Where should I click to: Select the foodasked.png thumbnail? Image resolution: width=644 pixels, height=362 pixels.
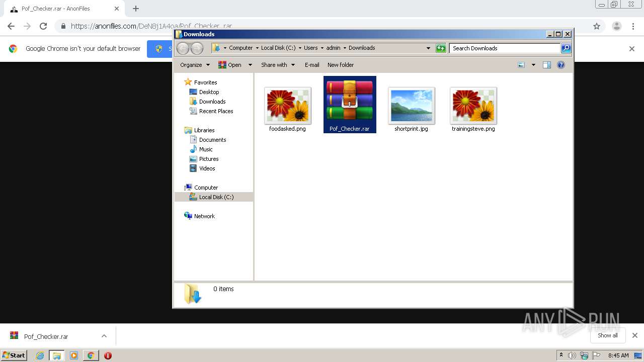(287, 109)
